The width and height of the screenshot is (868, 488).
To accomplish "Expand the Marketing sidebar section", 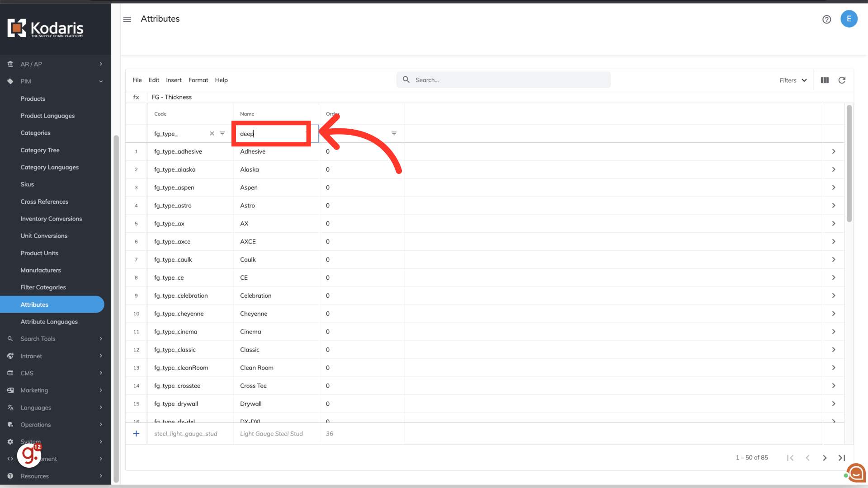I will [x=101, y=390].
